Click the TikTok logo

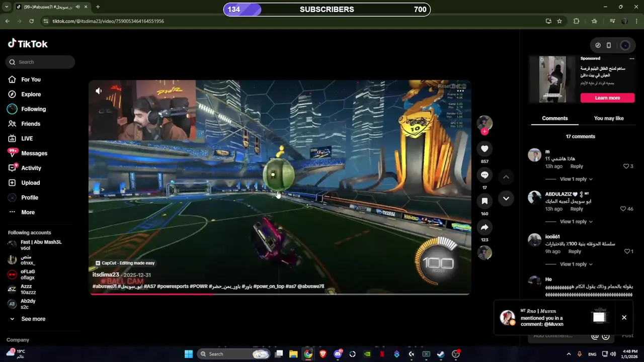28,44
